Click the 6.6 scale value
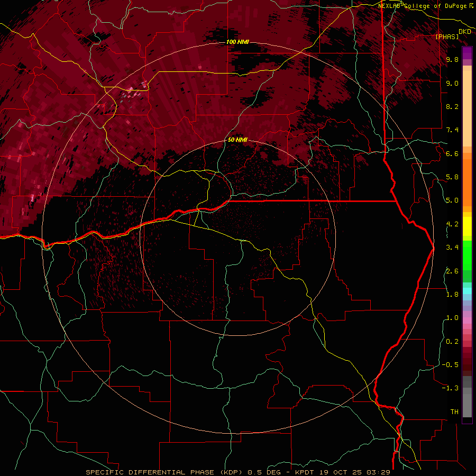Image resolution: width=476 pixels, height=476 pixels. [x=452, y=153]
